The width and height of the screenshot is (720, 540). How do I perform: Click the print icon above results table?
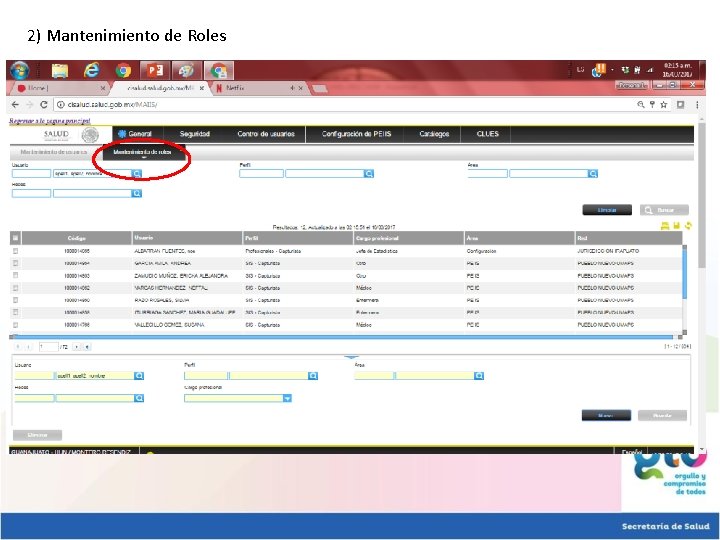click(664, 225)
